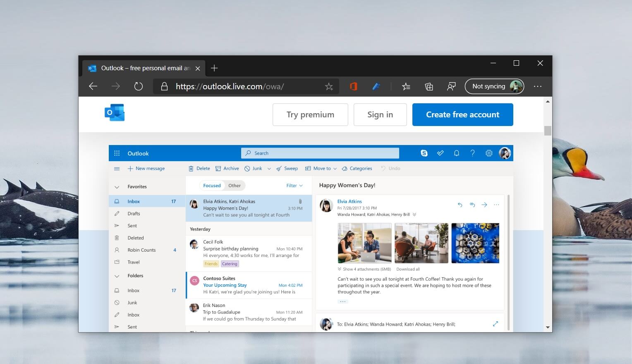Click the Skype icon in Outlook header
Viewport: 632px width, 364px height.
[x=424, y=153]
